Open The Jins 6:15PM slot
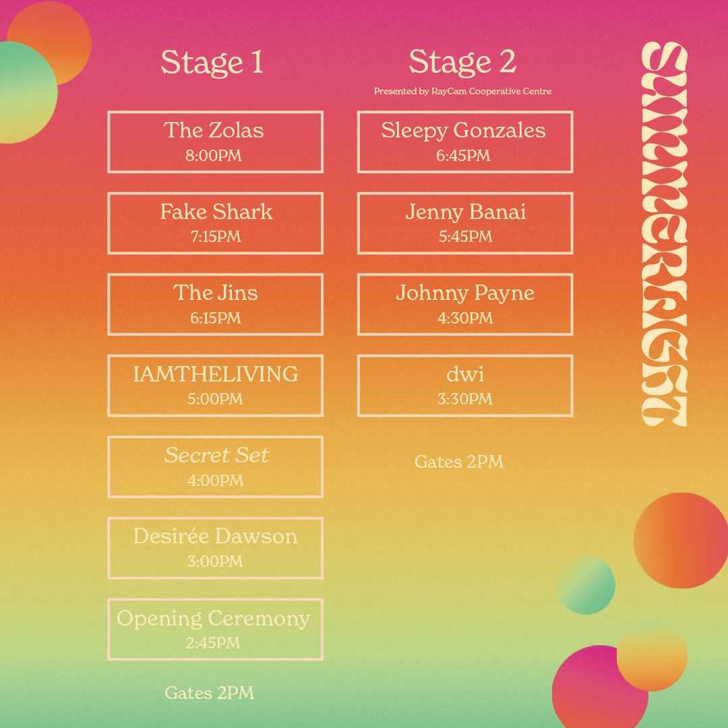728x728 pixels. tap(215, 305)
